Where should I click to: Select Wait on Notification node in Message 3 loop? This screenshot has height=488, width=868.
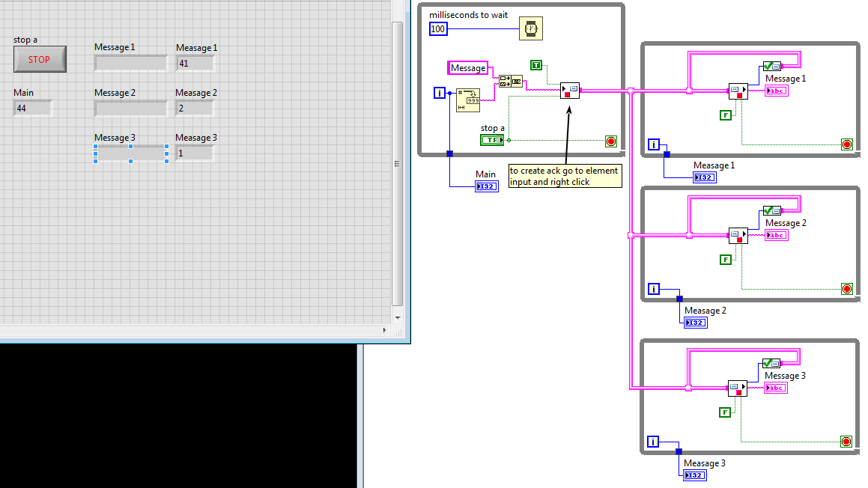tap(738, 388)
